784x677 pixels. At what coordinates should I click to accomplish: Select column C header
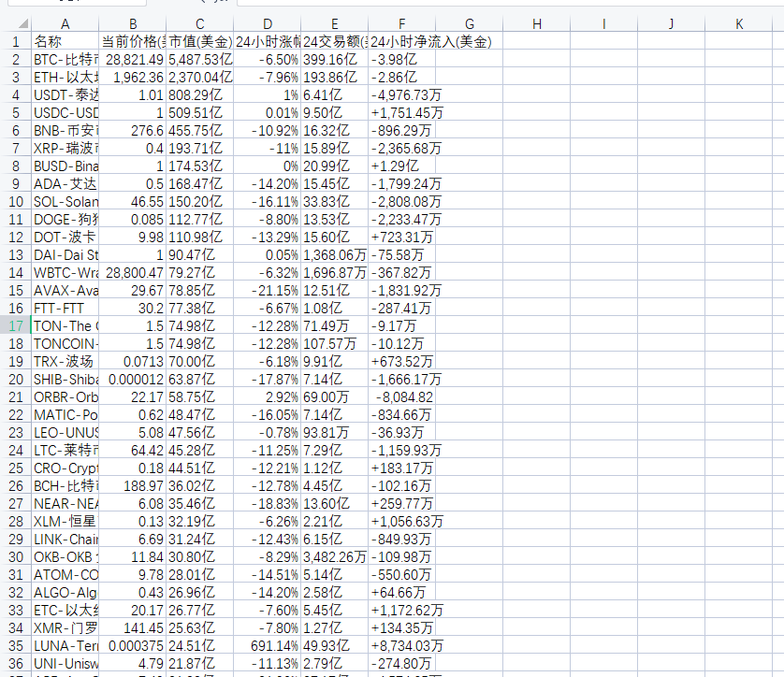pos(200,24)
